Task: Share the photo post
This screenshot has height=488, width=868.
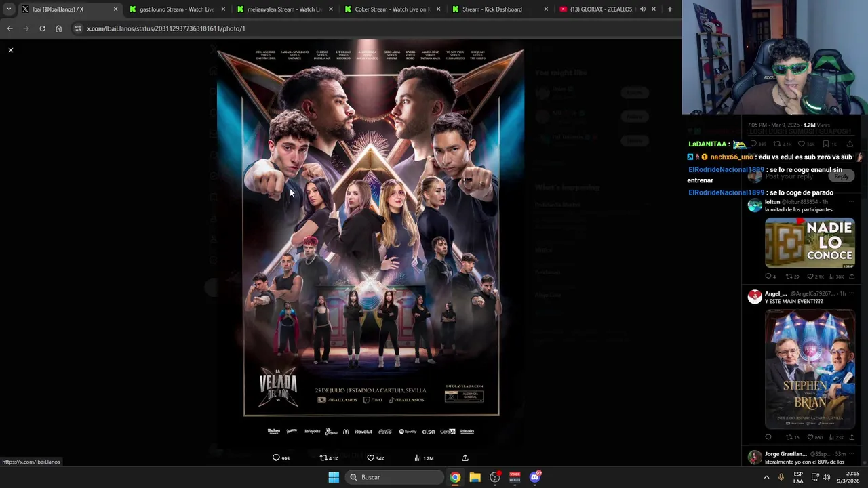Action: click(x=465, y=458)
